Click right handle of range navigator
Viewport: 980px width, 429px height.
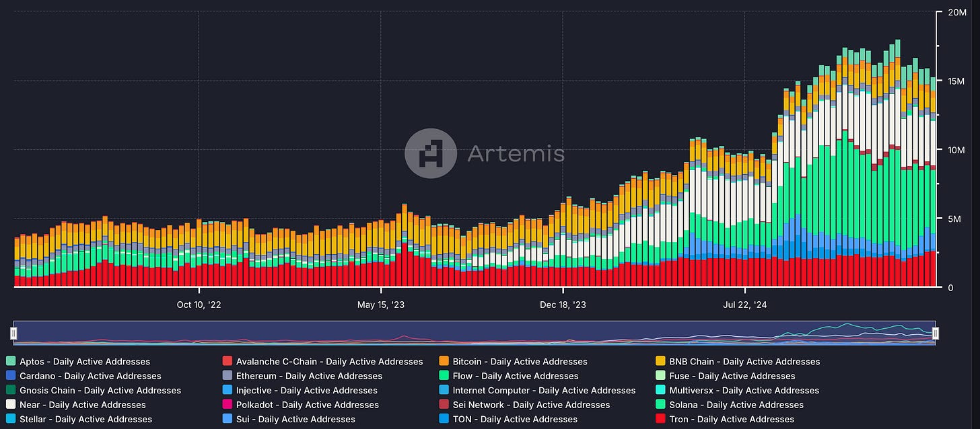[935, 334]
